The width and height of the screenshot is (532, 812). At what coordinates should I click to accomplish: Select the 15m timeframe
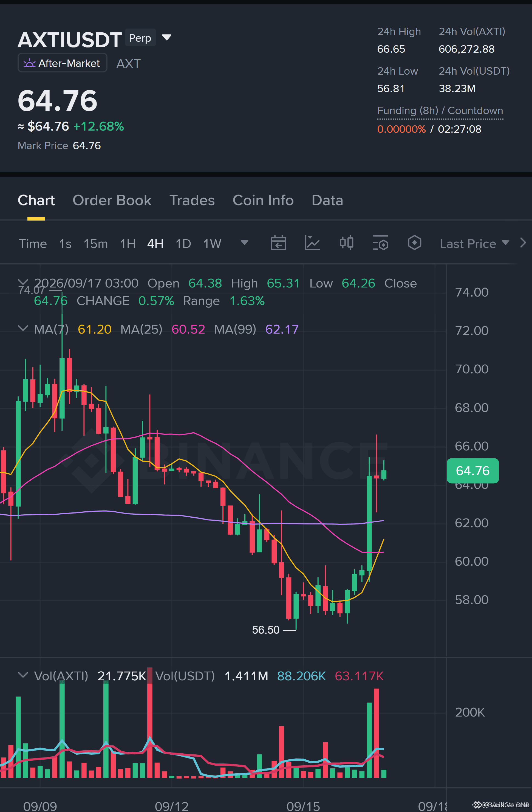coord(95,244)
